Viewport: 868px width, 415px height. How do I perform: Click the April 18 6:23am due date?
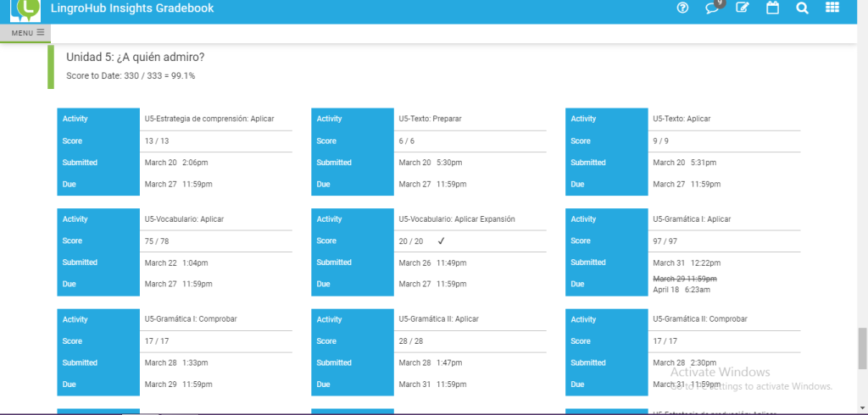point(682,290)
